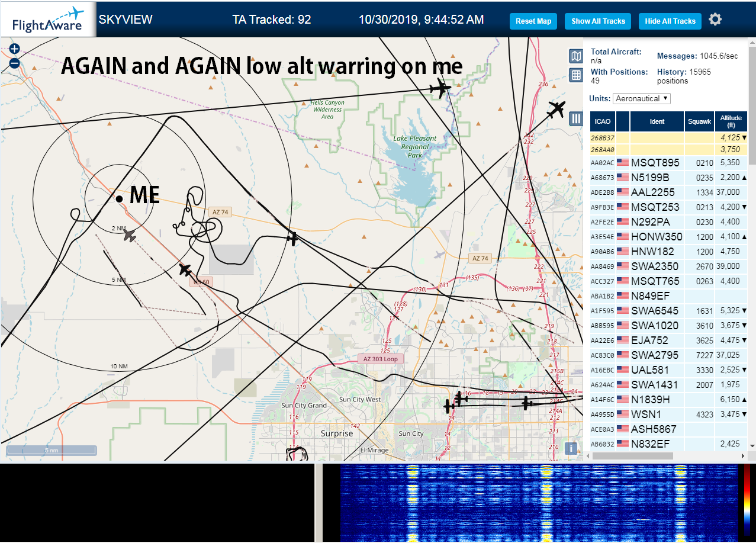Screen dimensions: 756x543
Task: Select the SWA2350 row
Action: (669, 266)
